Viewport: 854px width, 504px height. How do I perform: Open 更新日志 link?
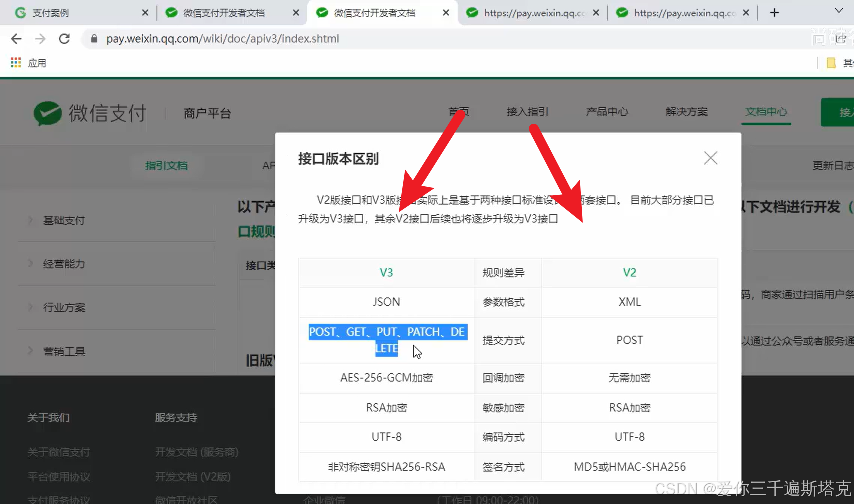coord(833,165)
